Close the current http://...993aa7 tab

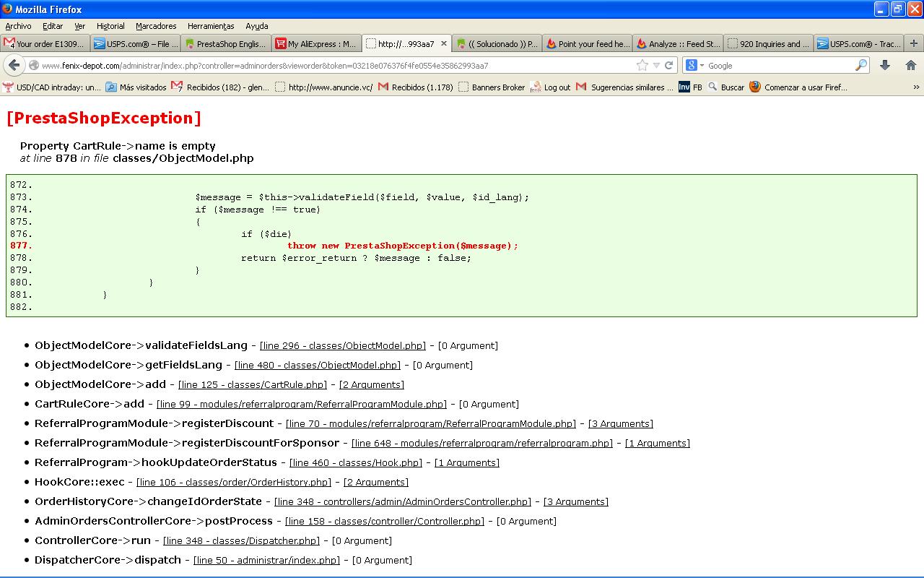tap(444, 43)
